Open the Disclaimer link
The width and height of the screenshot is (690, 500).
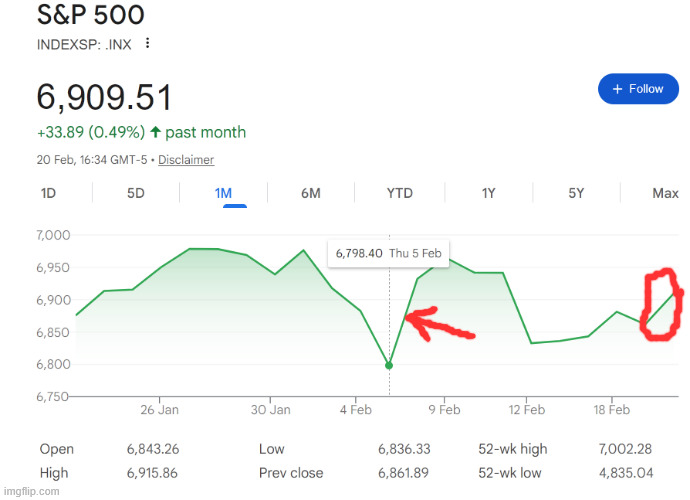[186, 160]
